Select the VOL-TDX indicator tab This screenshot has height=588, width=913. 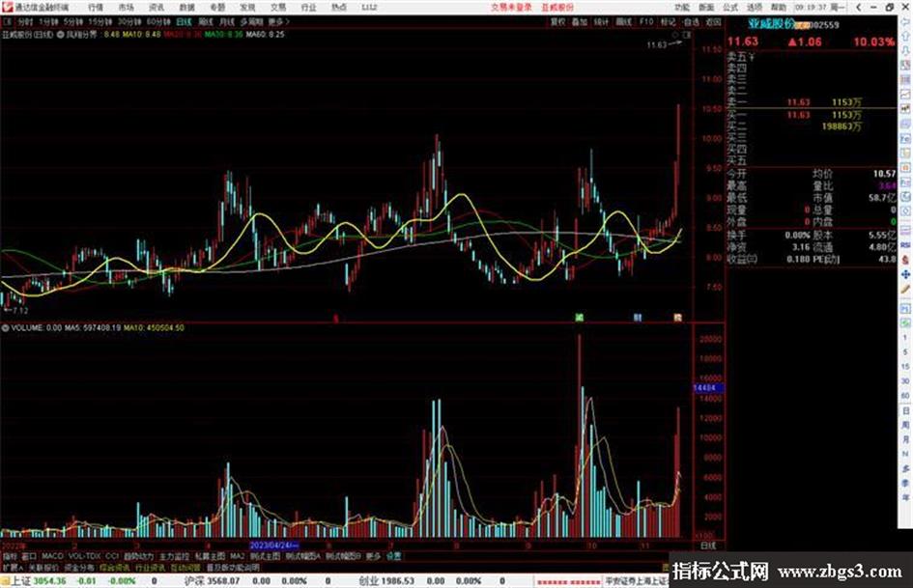pos(84,556)
